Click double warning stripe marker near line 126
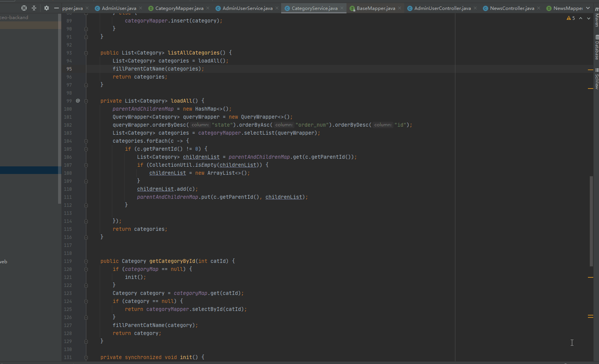This screenshot has height=364, width=599. tap(591, 316)
